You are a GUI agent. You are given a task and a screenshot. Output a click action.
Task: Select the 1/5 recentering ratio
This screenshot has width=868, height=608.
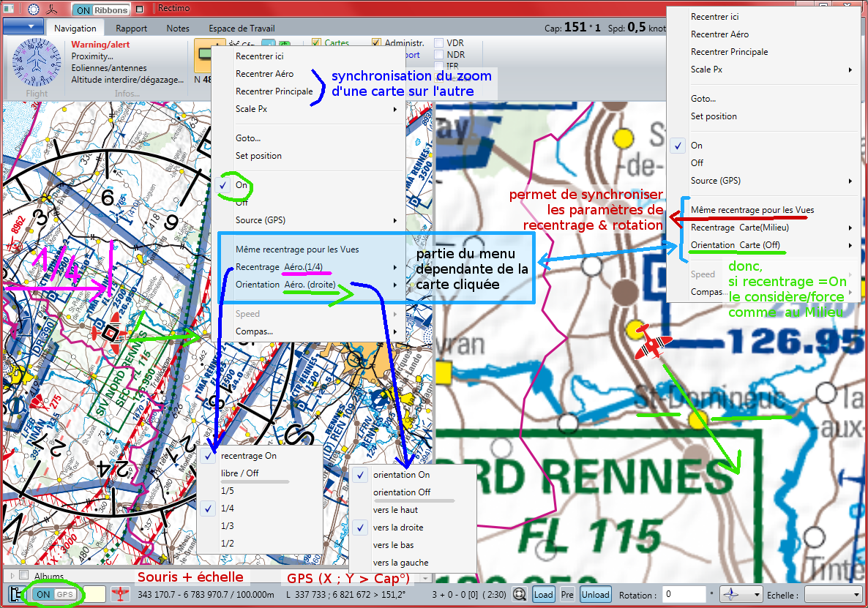(260, 491)
